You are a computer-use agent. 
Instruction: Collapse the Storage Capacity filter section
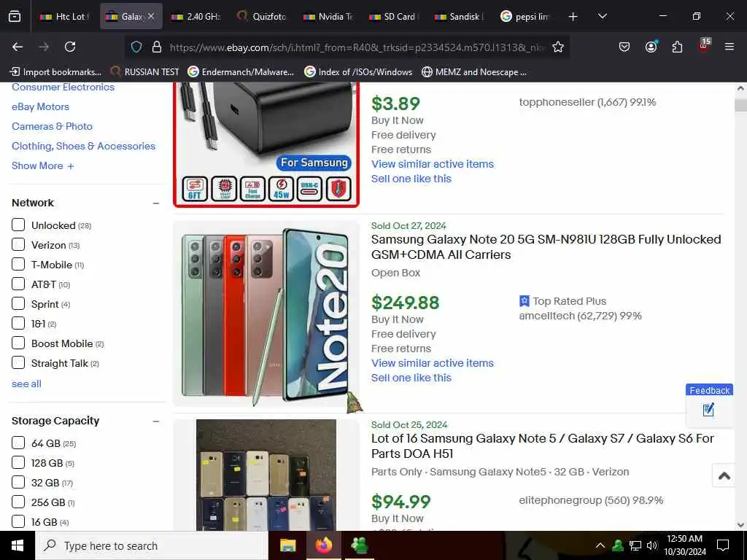[156, 421]
